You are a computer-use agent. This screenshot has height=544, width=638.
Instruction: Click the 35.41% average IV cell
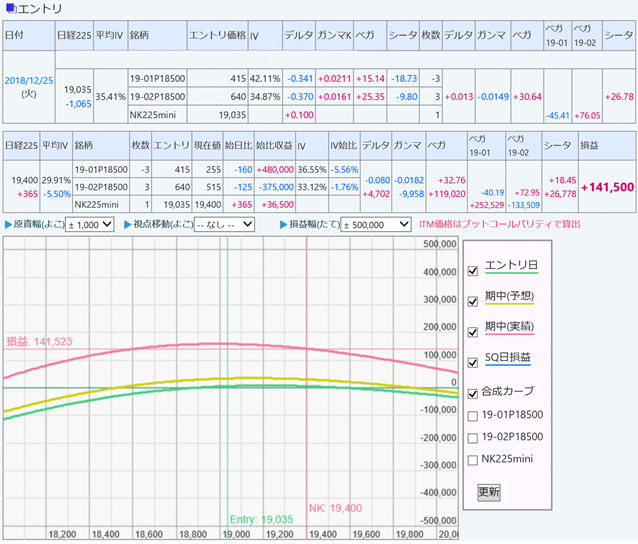tap(111, 97)
